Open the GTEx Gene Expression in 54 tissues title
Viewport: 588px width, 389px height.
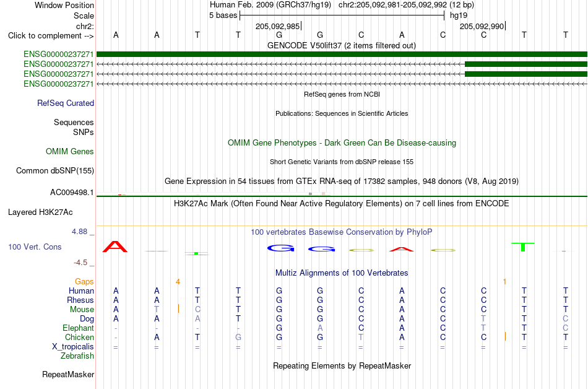tap(342, 181)
